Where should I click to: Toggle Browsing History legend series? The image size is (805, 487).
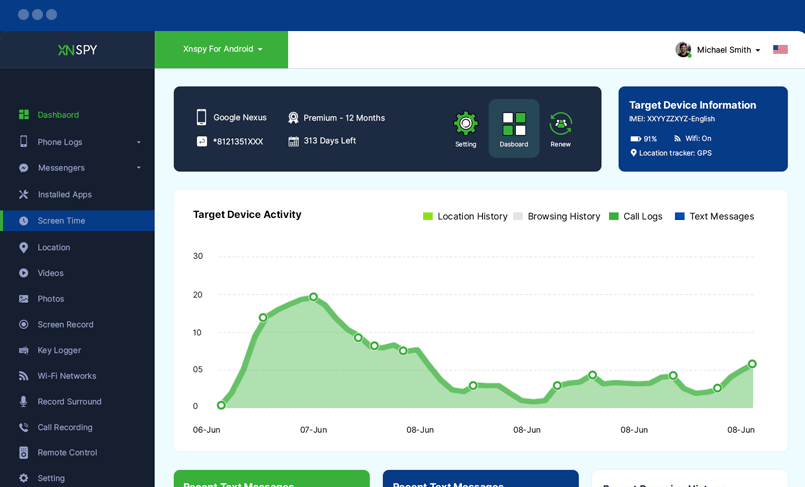556,217
